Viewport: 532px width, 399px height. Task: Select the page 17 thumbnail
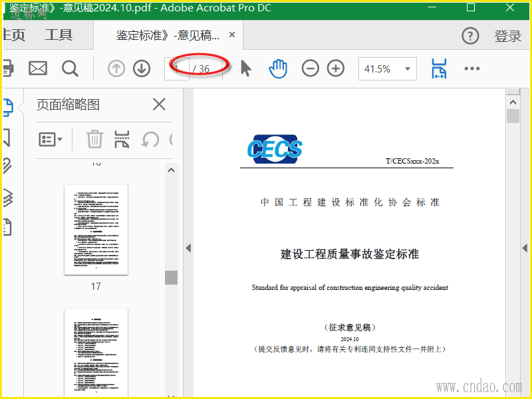tap(96, 229)
